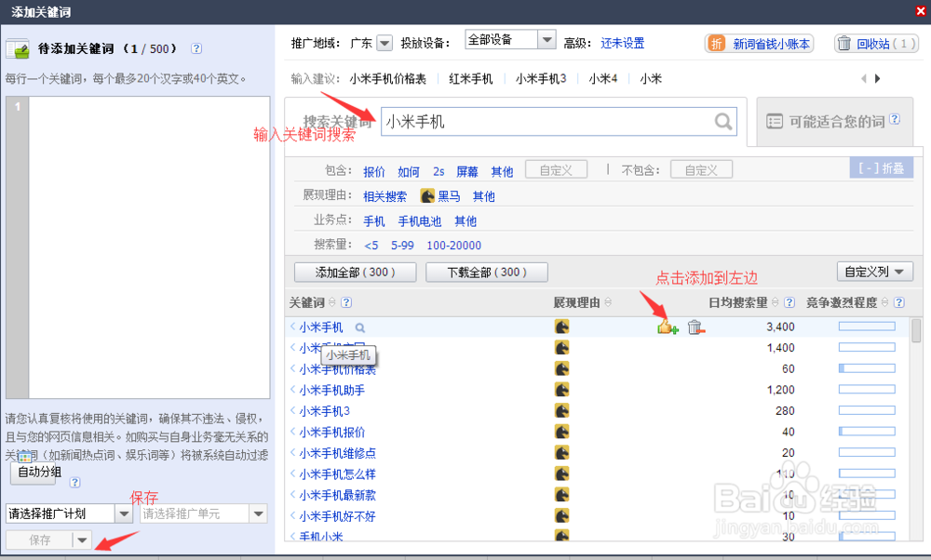
Task: Filter 包含 by 屏幕
Action: click(x=467, y=172)
